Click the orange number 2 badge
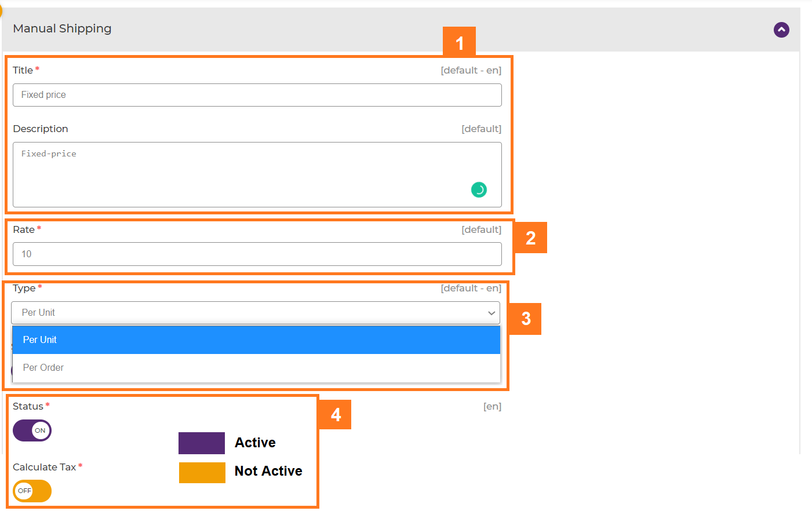Image resolution: width=812 pixels, height=511 pixels. [x=530, y=238]
